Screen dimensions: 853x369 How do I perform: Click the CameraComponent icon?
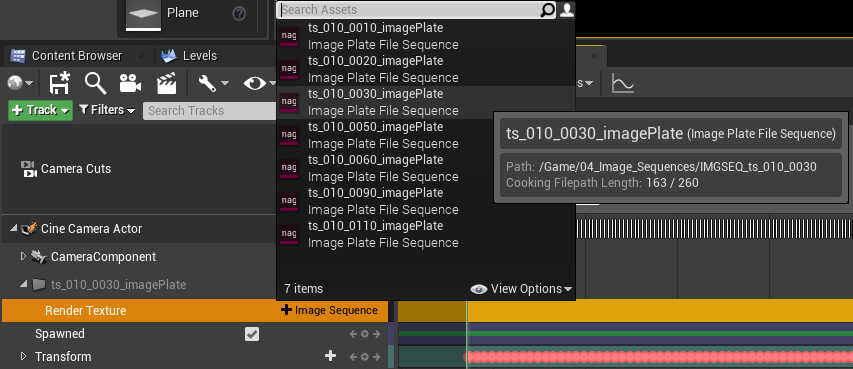(x=38, y=256)
